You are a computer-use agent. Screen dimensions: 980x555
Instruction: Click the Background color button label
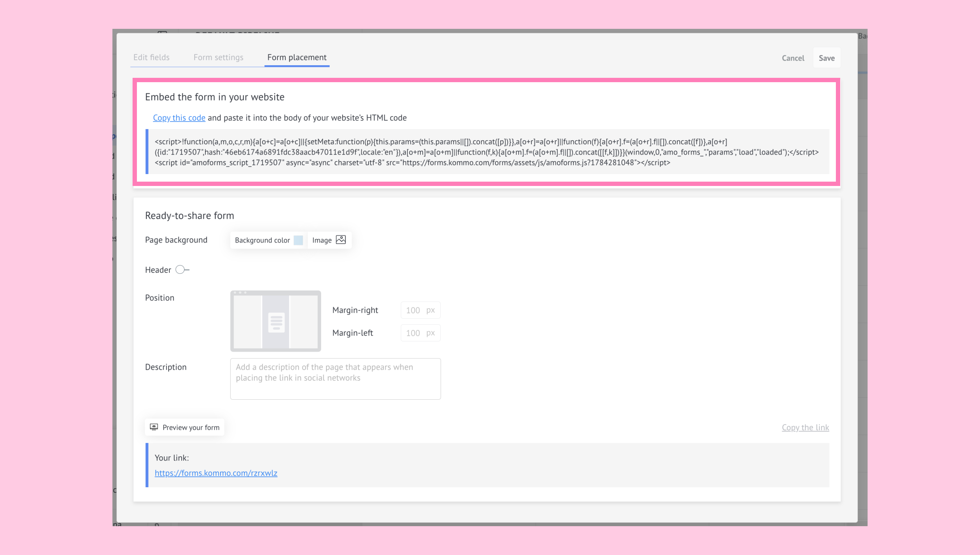[x=262, y=240]
